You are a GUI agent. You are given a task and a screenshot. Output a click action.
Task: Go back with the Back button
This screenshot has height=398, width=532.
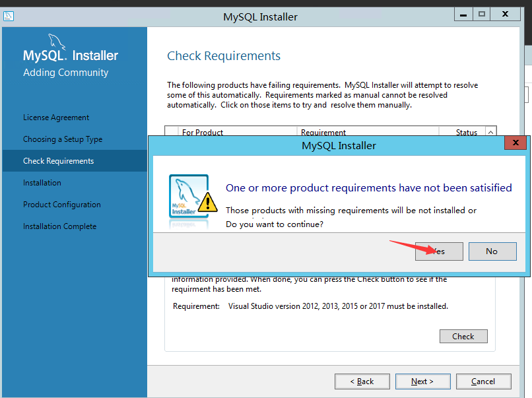point(362,381)
